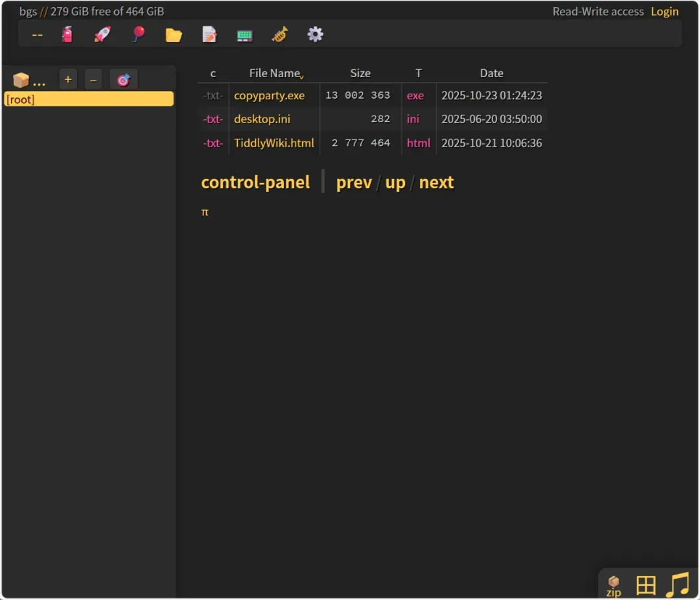The image size is (700, 600).
Task: Open the gear settings panel
Action: pos(315,34)
